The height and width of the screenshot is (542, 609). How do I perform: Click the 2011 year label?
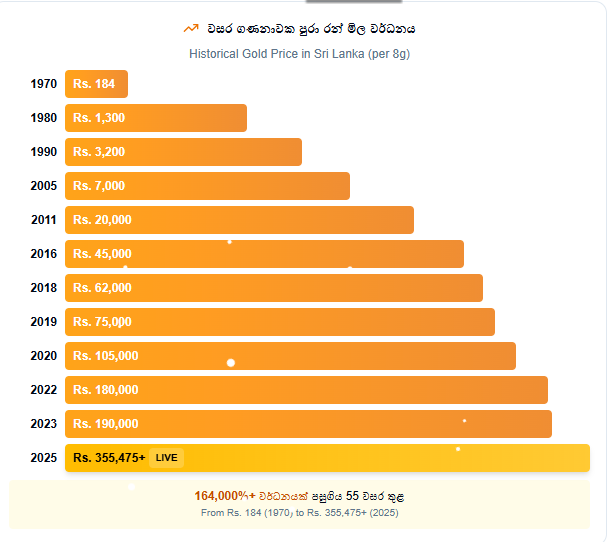[43, 220]
